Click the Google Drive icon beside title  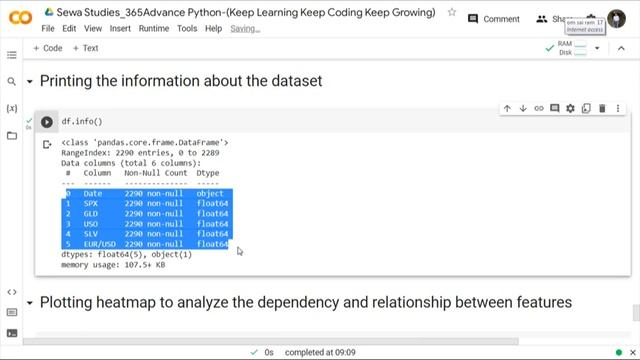coord(49,12)
